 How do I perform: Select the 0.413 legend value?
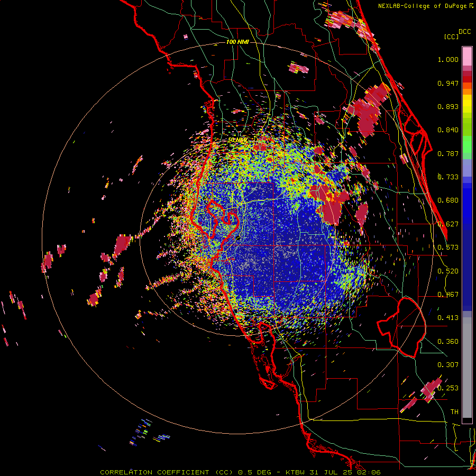pyautogui.click(x=448, y=318)
